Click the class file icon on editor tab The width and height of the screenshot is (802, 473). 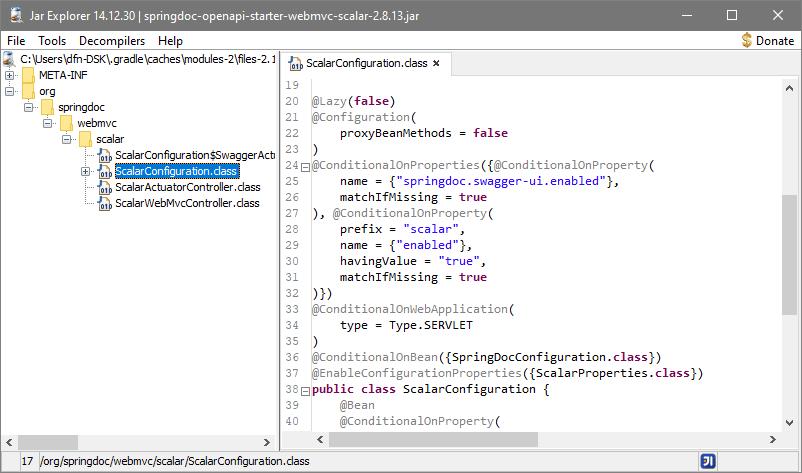point(296,63)
